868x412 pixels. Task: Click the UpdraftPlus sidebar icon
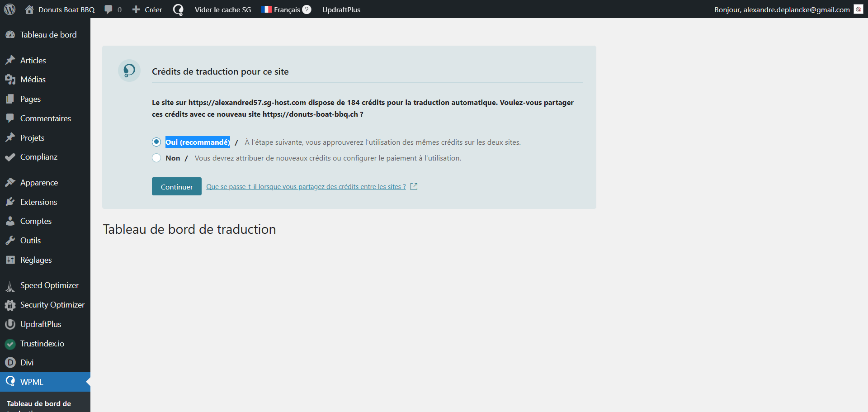[10, 324]
